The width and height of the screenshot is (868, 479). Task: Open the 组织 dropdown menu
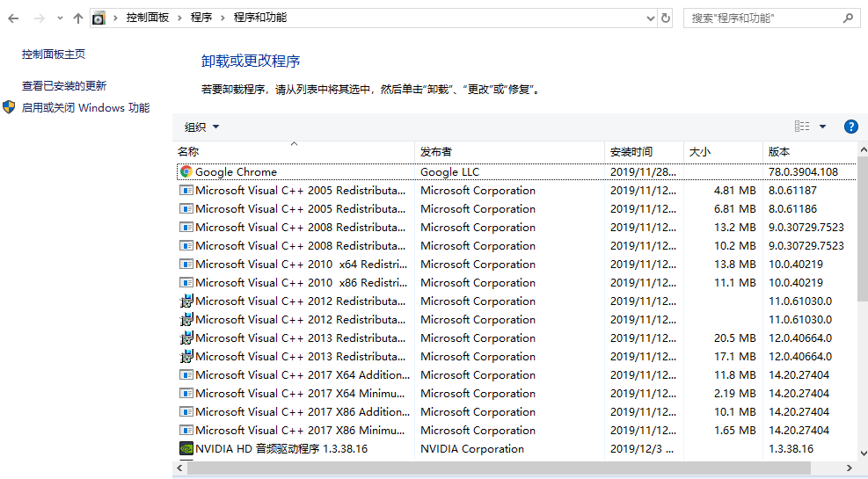pos(201,127)
